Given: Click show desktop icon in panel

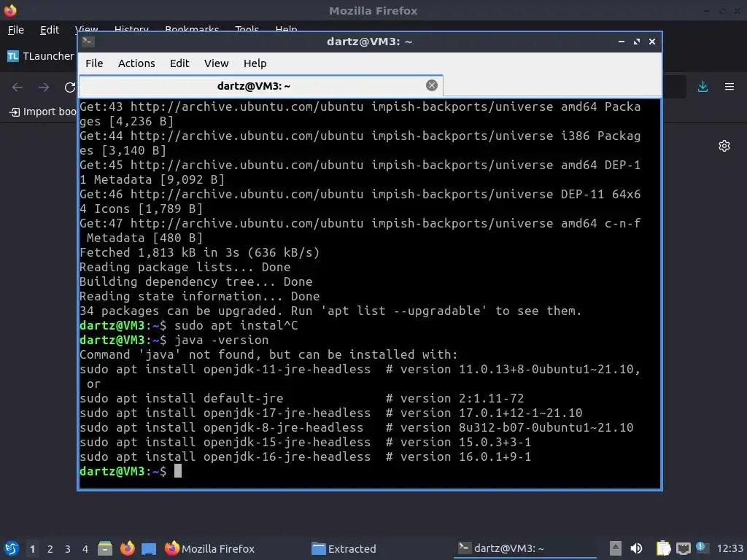Looking at the screenshot, I should 149,548.
